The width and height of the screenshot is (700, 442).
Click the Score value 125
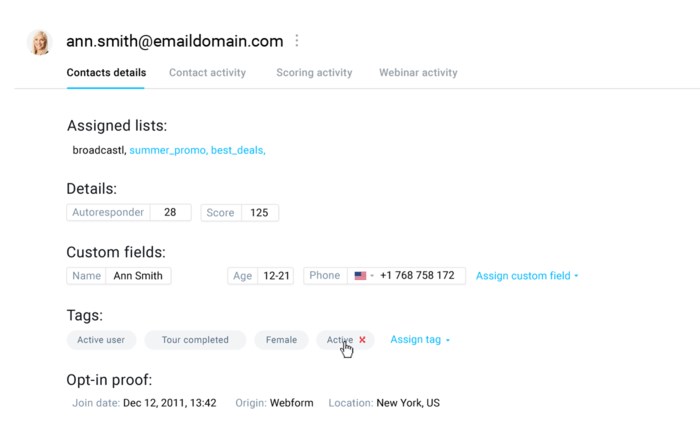click(x=259, y=213)
